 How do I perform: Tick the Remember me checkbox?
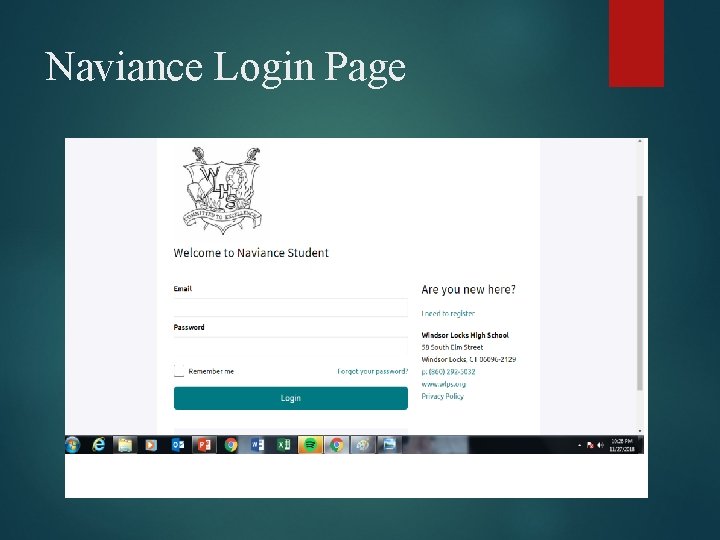pyautogui.click(x=179, y=370)
